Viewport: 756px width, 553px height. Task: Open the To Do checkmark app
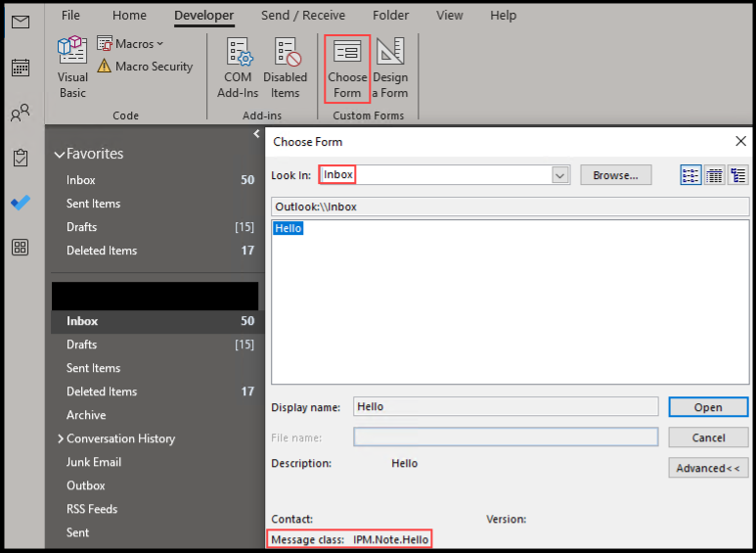point(21,203)
